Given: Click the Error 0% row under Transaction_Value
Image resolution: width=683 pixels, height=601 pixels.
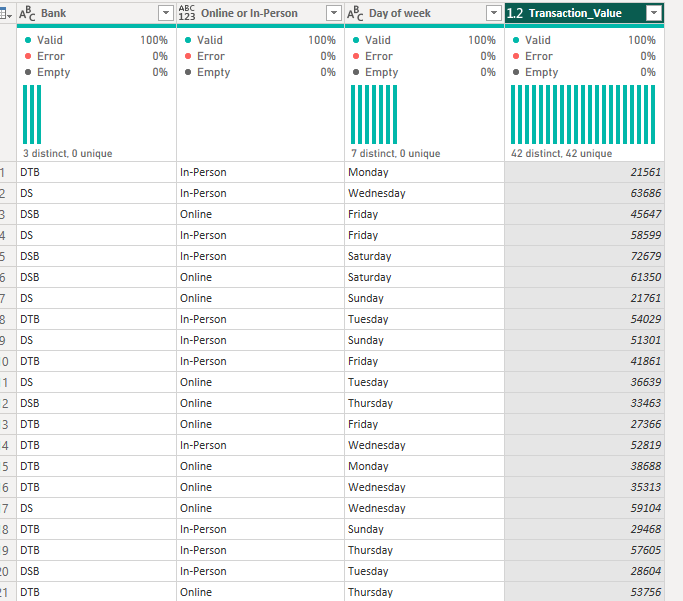Looking at the screenshot, I should [584, 56].
